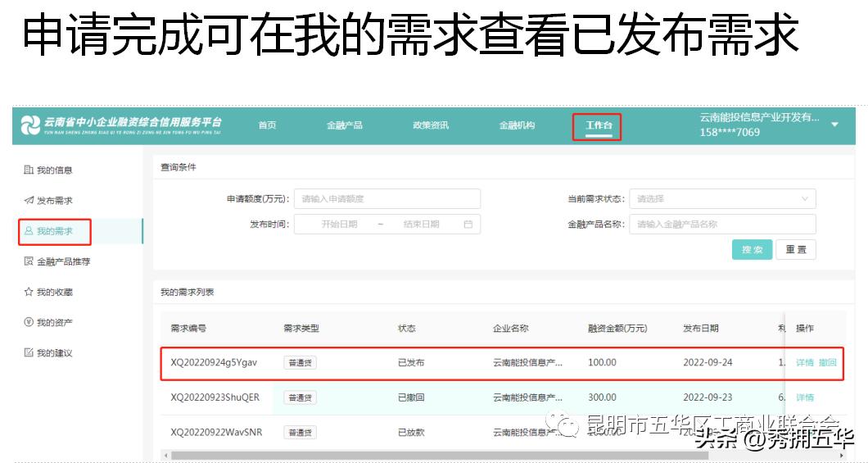Select the 发布需求 paper-plane icon

[x=29, y=200]
